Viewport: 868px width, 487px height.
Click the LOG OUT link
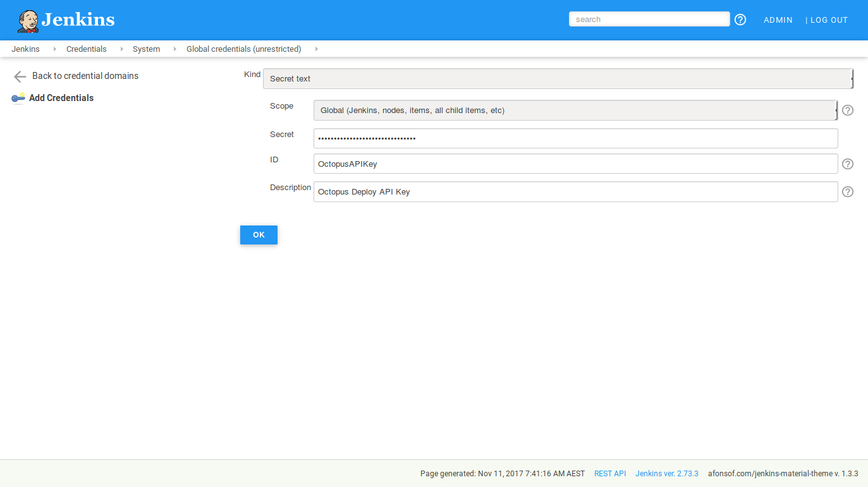tap(828, 20)
